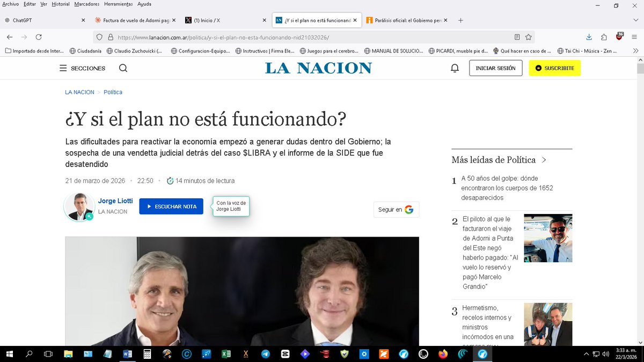Open Word from the Windows taskbar
Screen dimensions: 644x362
click(127, 354)
